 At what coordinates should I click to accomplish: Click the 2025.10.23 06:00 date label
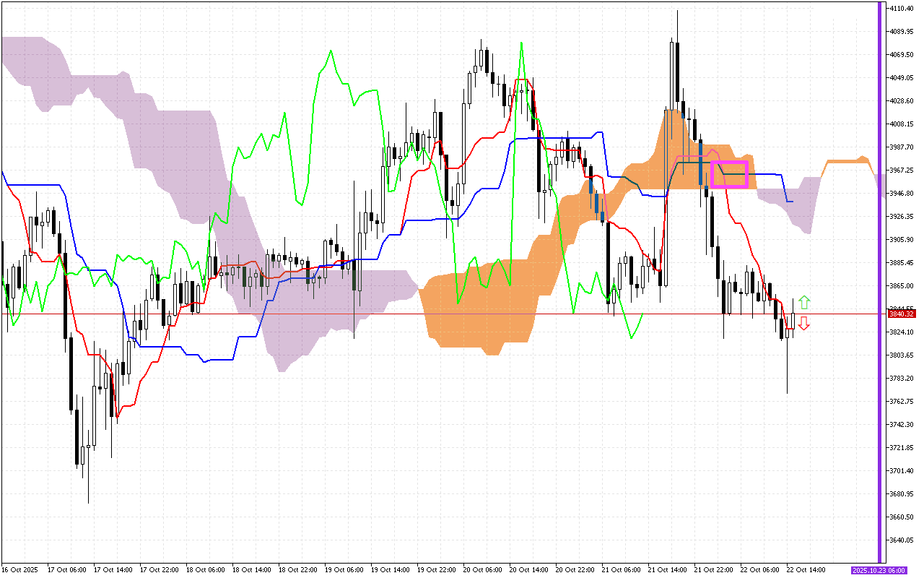tap(880, 569)
